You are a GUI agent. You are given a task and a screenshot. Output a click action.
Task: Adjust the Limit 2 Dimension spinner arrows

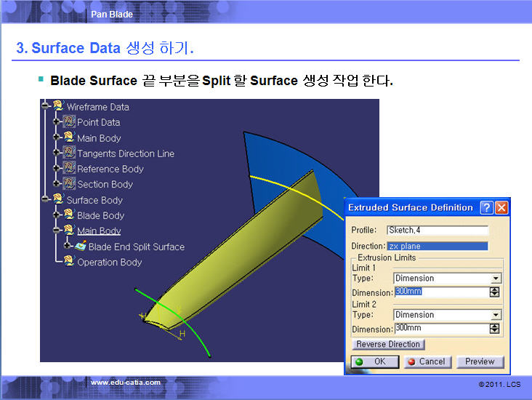point(495,328)
